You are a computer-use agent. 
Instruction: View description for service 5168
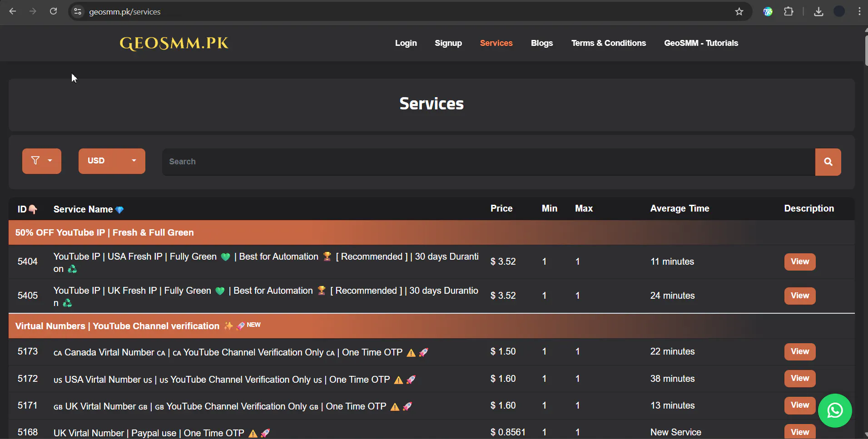tap(800, 432)
